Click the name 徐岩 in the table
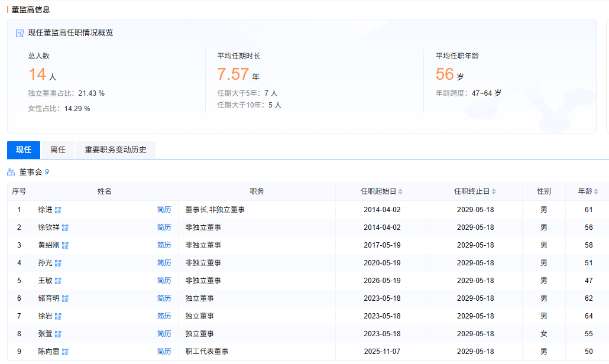This screenshot has height=364, width=609. coord(45,316)
